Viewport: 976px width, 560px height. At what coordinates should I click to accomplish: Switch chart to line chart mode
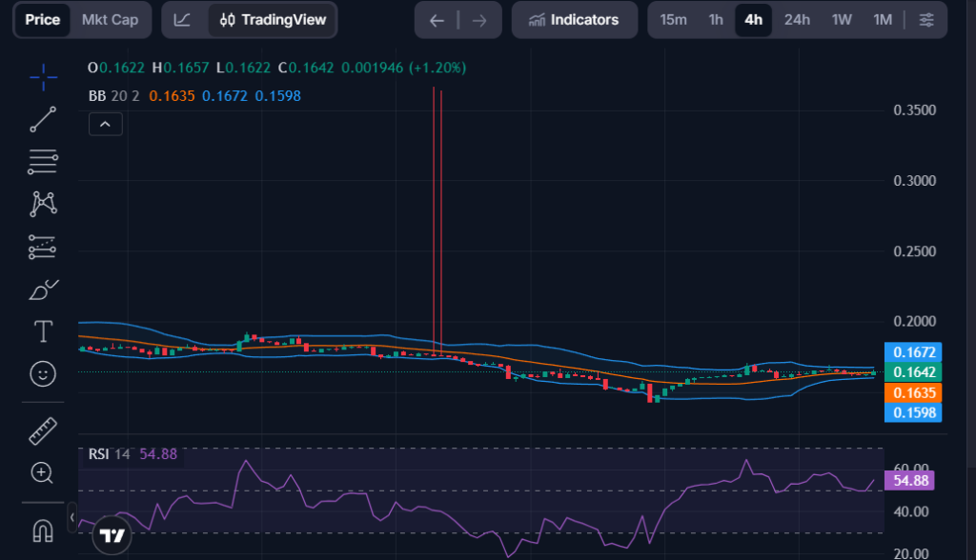182,19
